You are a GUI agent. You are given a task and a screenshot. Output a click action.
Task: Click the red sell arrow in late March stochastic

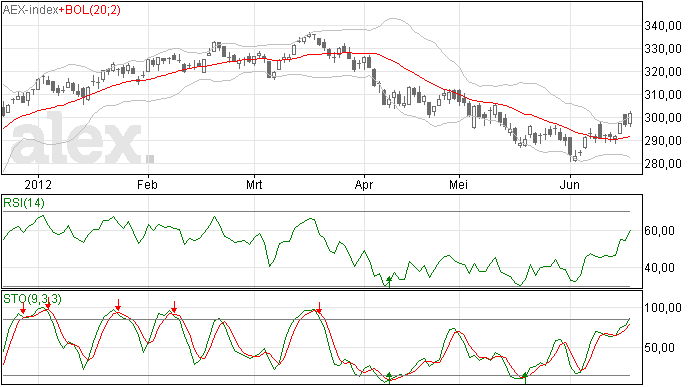[x=319, y=308]
